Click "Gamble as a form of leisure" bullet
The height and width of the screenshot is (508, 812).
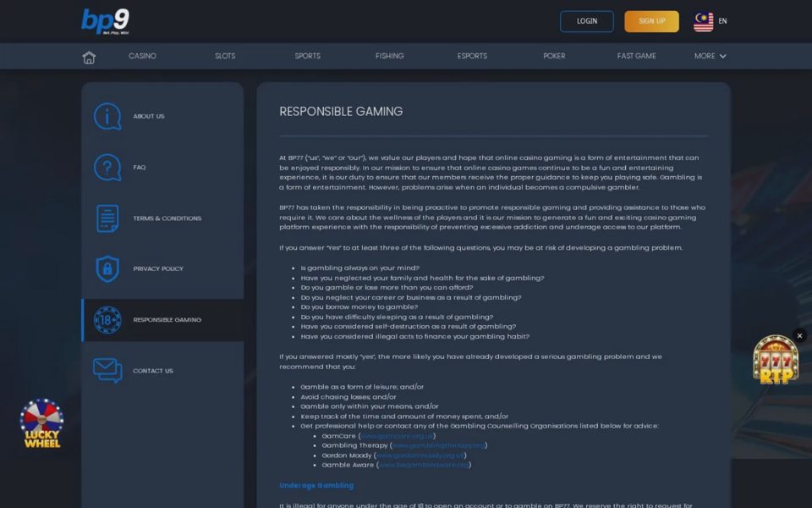point(362,387)
